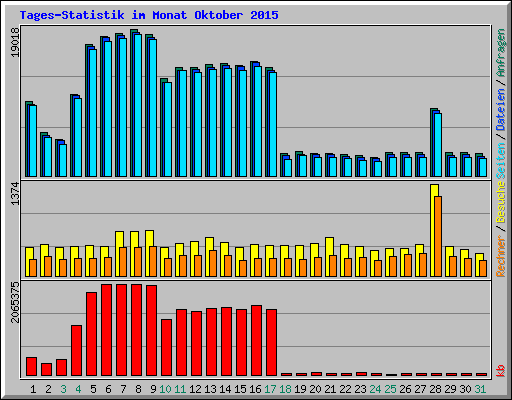Click the 19018 axis maximum label
This screenshot has height=400, width=512.
pyautogui.click(x=15, y=42)
